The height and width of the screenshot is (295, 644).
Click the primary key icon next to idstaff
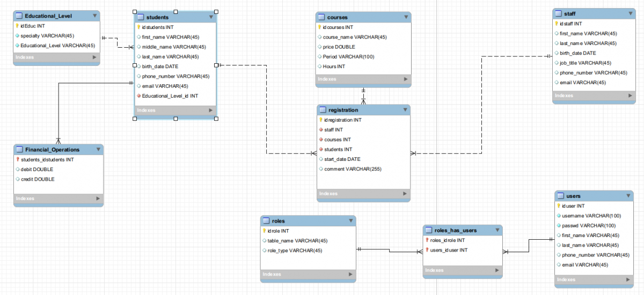pos(557,24)
